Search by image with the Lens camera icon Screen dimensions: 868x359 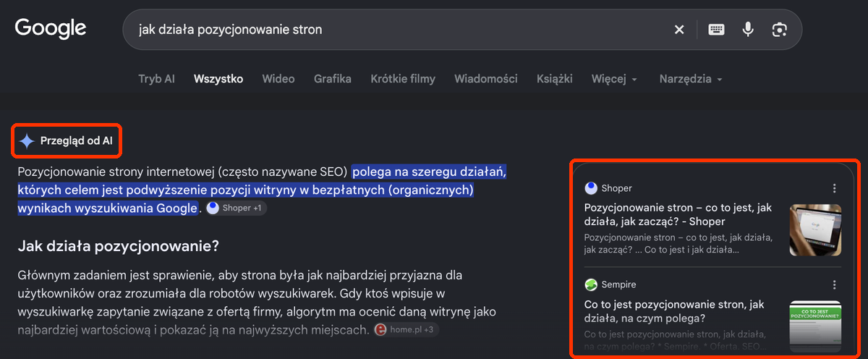[779, 30]
